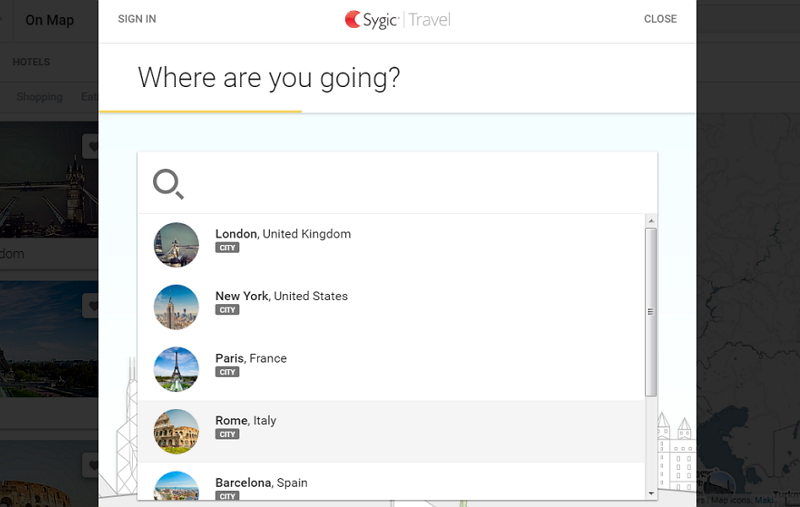
Task: Select the New York, United States entry
Action: pos(281,296)
